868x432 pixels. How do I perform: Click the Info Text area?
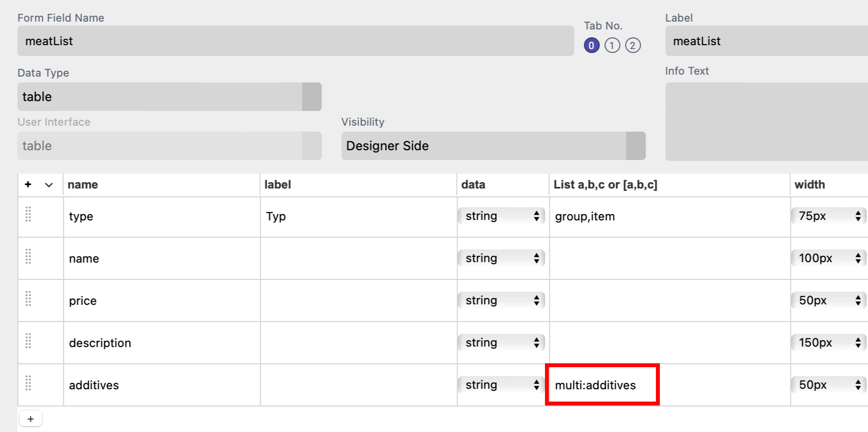click(766, 122)
